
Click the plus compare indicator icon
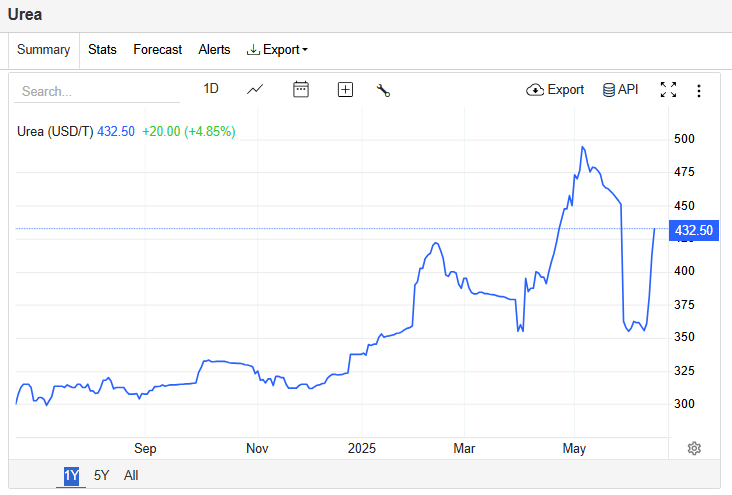[345, 89]
